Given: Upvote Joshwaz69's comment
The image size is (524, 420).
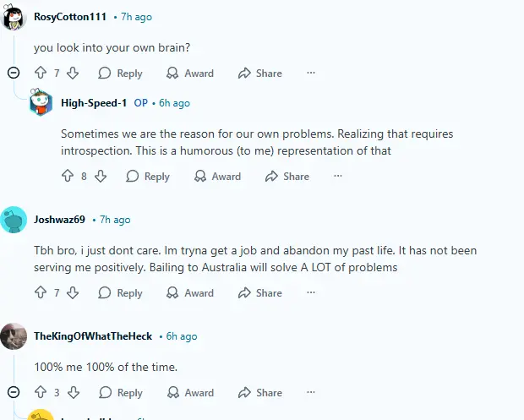Looking at the screenshot, I should [41, 293].
